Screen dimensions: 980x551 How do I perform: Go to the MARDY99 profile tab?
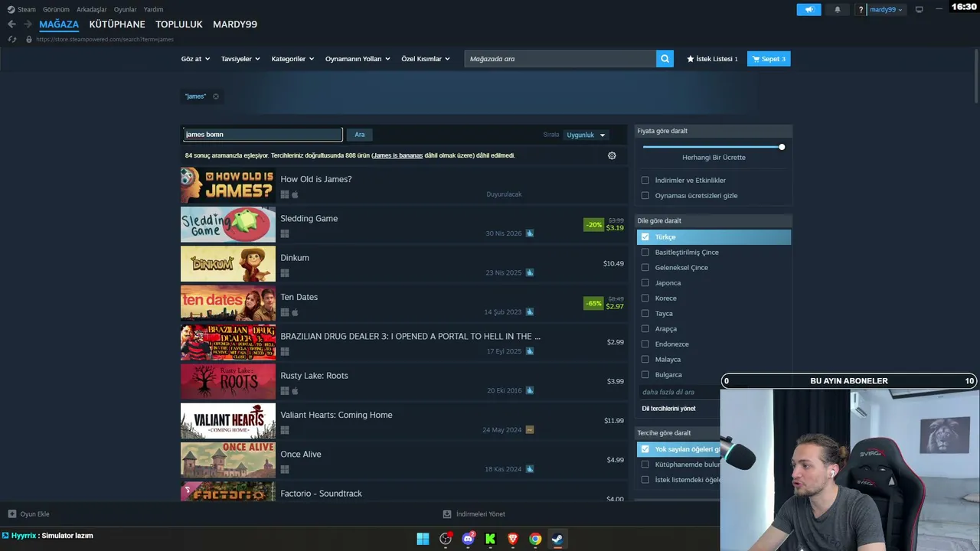click(235, 24)
